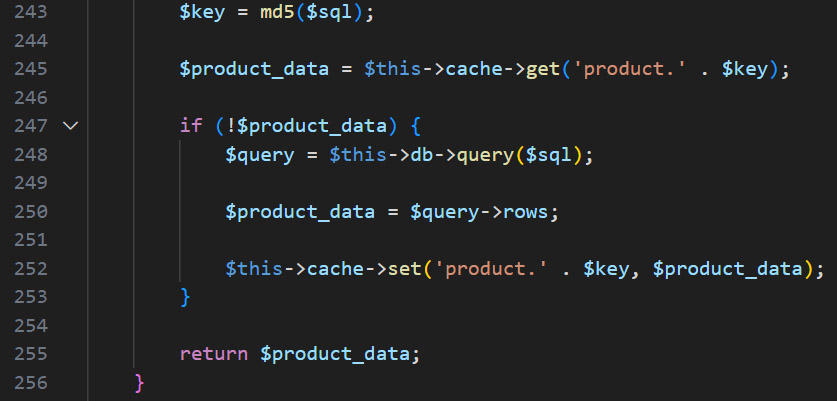
Task: Click the 'if' keyword
Action: 190,126
